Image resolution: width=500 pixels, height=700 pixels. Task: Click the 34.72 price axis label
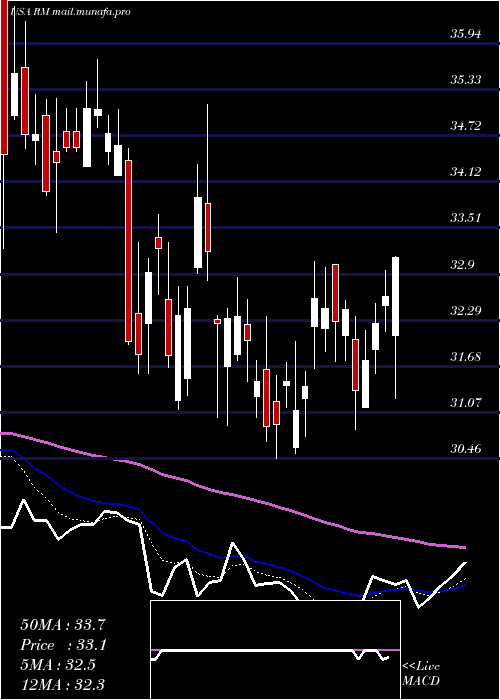coord(466,126)
